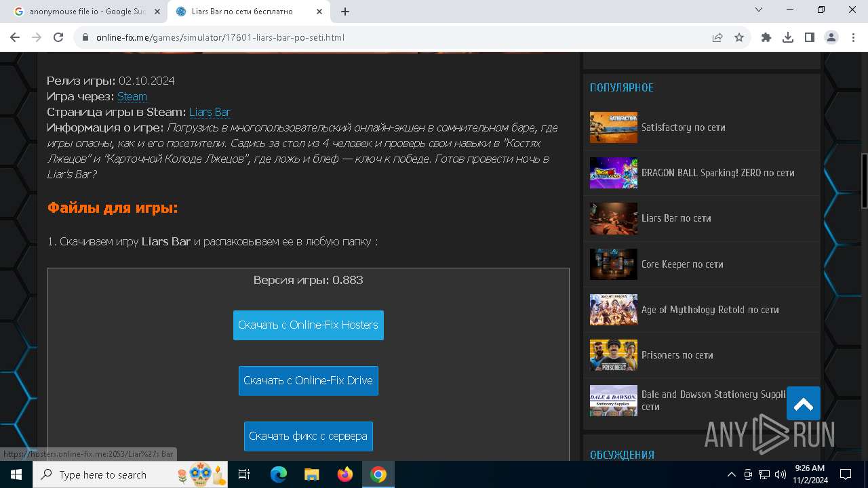Image resolution: width=868 pixels, height=488 pixels.
Task: Open the Windows Start menu
Action: point(16,474)
